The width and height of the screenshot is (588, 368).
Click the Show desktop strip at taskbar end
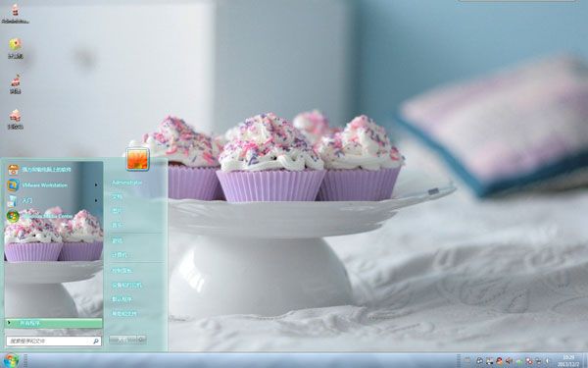point(585,360)
